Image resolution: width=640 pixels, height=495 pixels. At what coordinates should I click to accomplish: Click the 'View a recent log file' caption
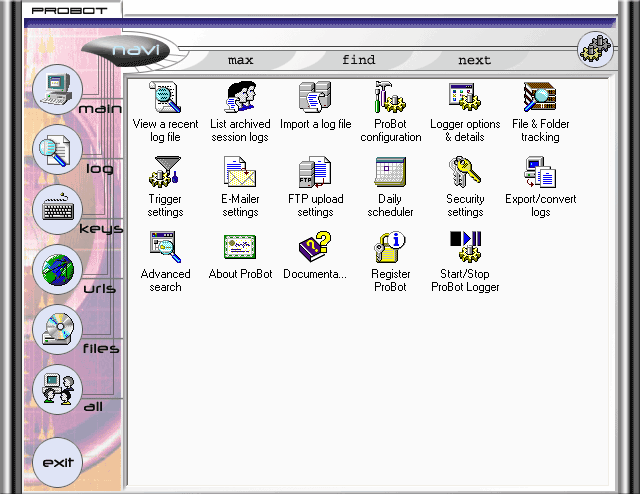pos(165,131)
